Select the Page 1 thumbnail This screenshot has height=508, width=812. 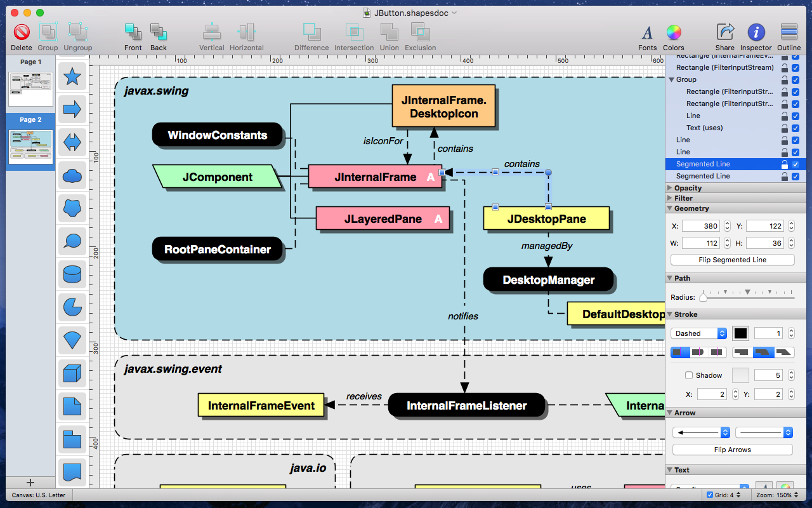[30, 89]
